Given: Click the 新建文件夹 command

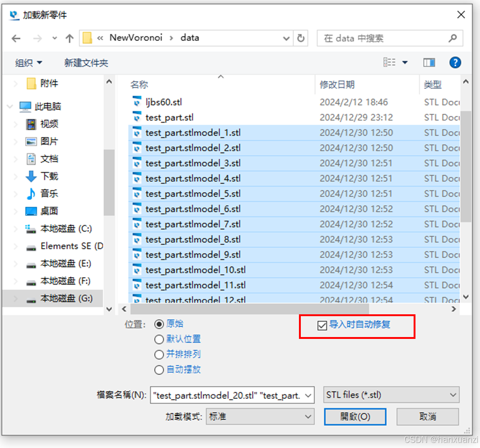Looking at the screenshot, I should click(x=86, y=62).
